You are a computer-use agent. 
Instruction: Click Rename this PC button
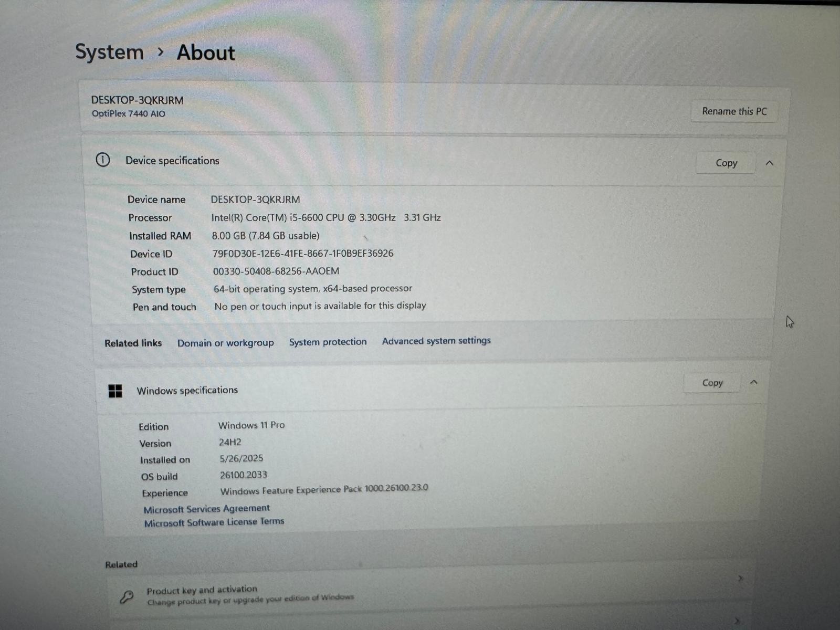coord(734,111)
